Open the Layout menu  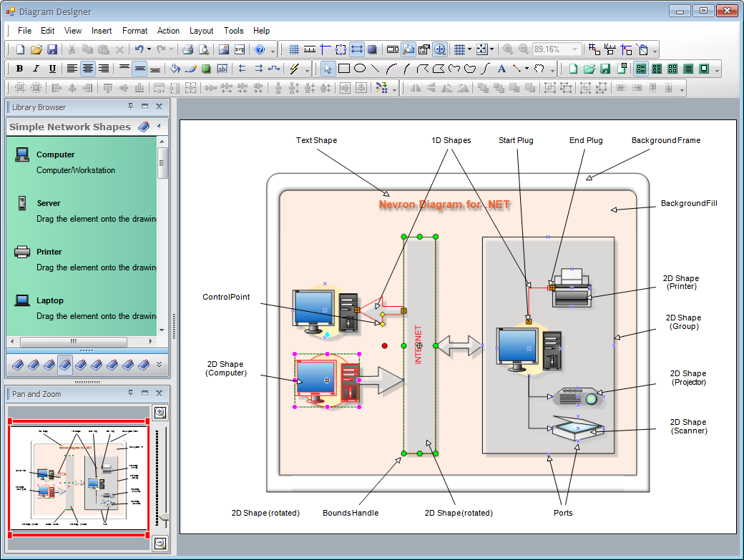tap(201, 31)
